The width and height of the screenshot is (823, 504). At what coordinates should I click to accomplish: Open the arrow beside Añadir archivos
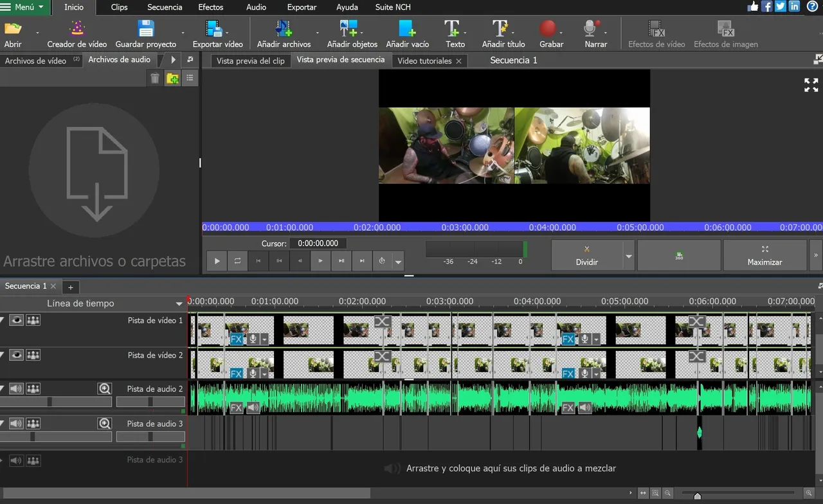(317, 32)
